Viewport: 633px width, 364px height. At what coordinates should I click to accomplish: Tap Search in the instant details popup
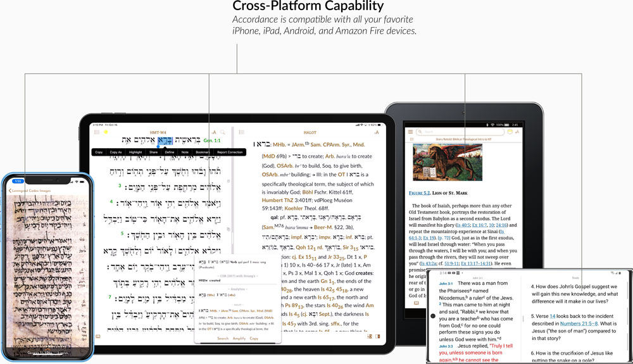223,338
